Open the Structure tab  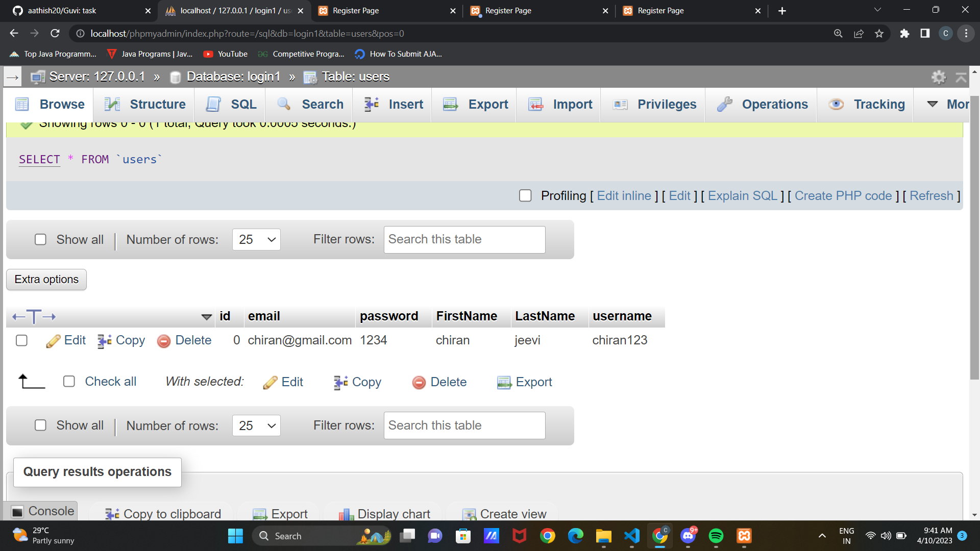coord(145,105)
